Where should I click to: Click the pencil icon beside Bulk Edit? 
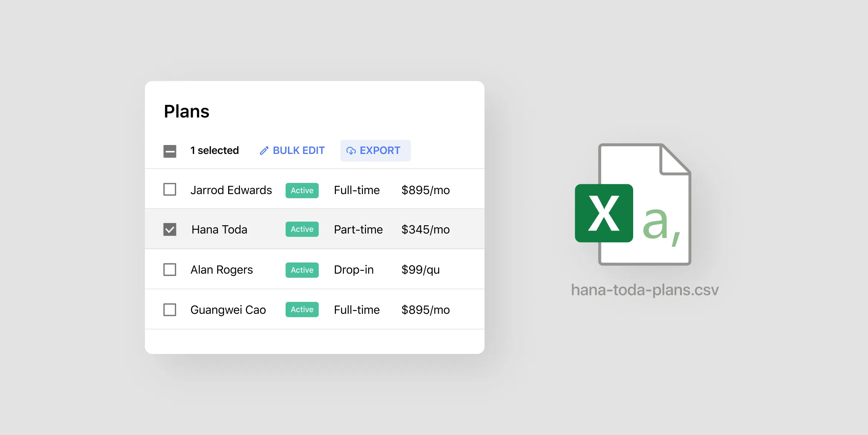click(x=264, y=151)
